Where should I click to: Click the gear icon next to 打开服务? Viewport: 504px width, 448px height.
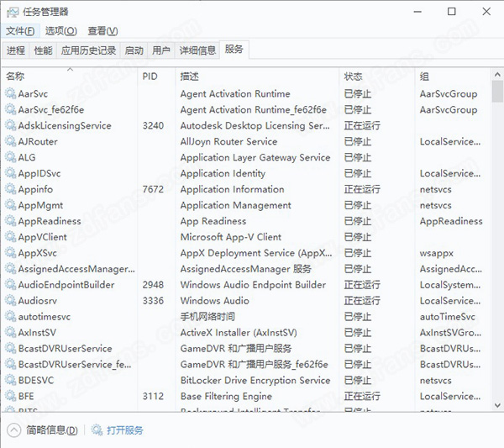click(x=97, y=430)
